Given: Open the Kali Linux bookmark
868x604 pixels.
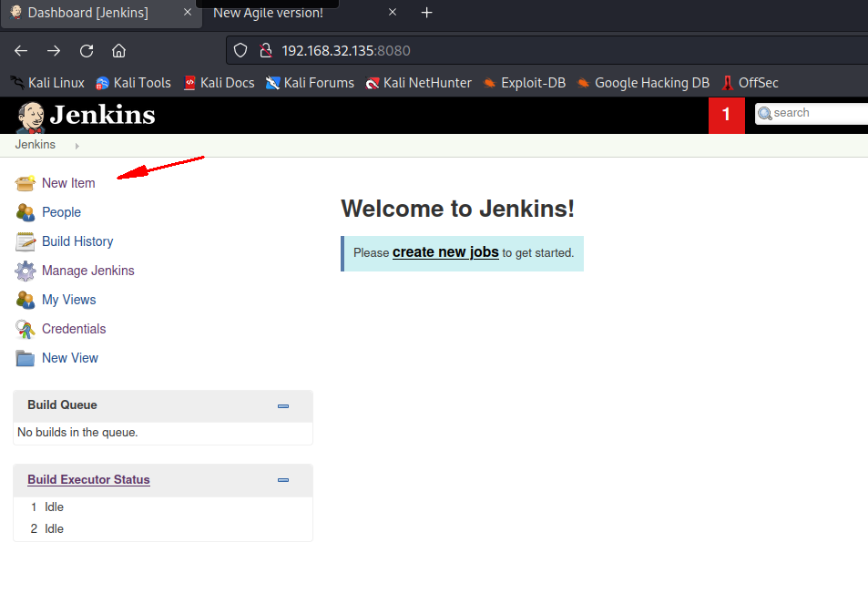Looking at the screenshot, I should [x=47, y=83].
